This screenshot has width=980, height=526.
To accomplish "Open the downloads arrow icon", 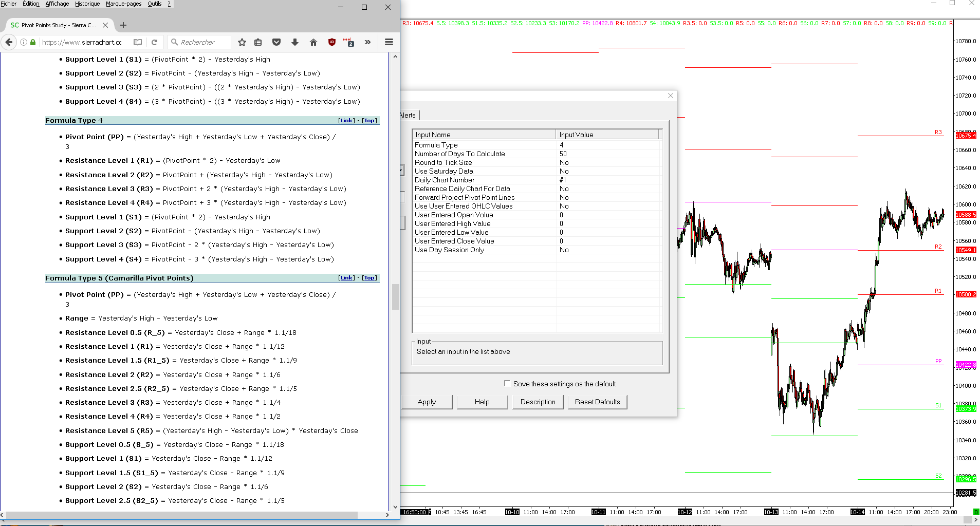I will point(295,42).
